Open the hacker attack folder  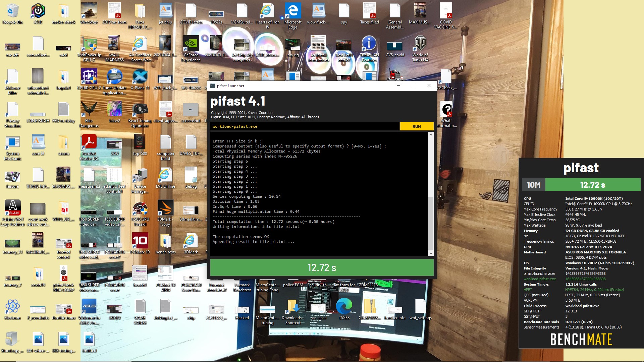(63, 14)
